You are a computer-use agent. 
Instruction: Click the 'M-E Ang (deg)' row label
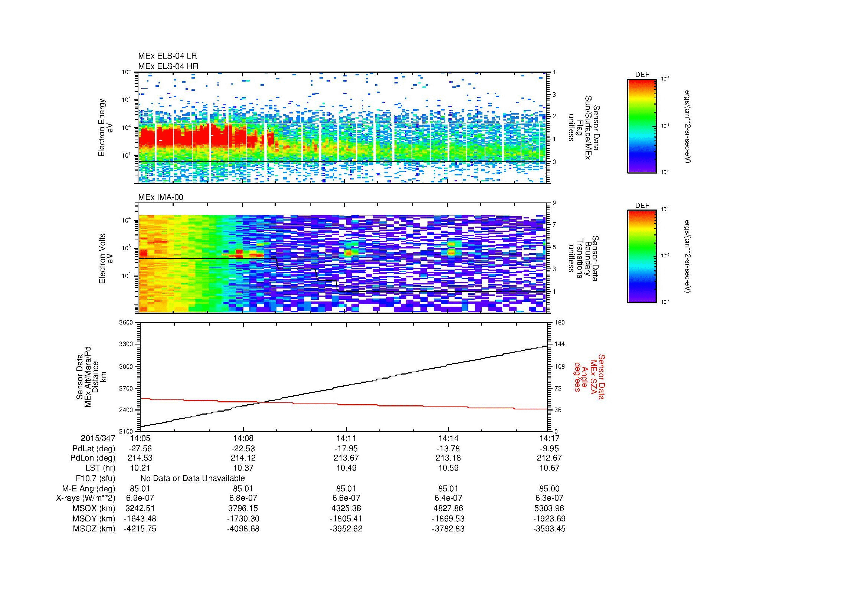pyautogui.click(x=89, y=489)
